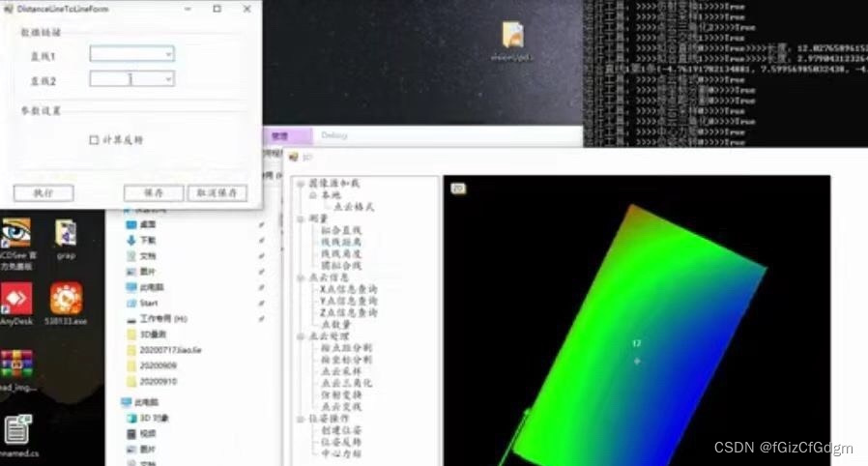Select 点云三角化 in the tree
The image size is (868, 466).
click(x=347, y=383)
